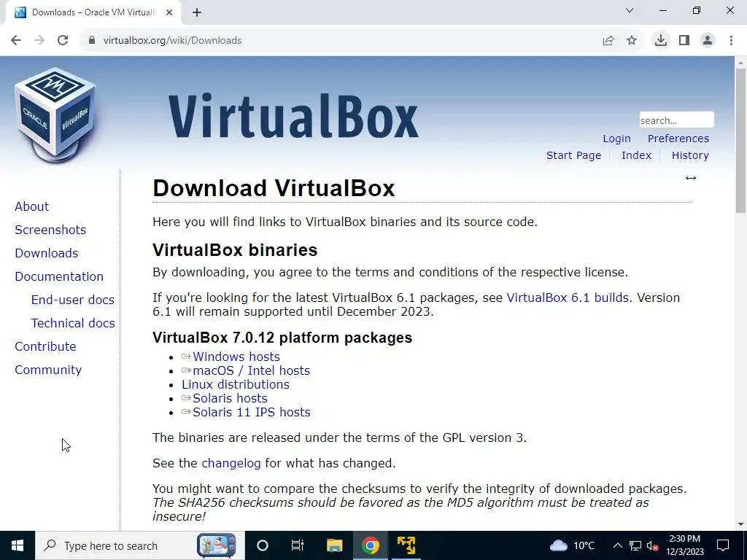747x560 pixels.
Task: Open Linux distributions link
Action: click(x=236, y=384)
